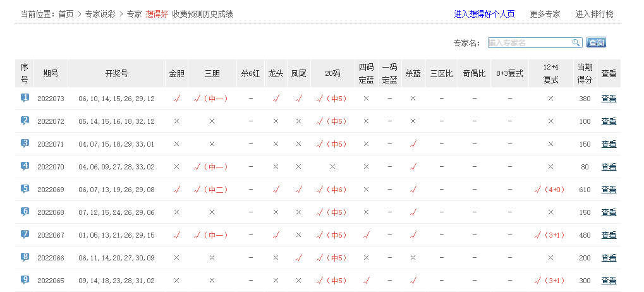Type in the expert name input field
Screen dimensions: 644x292
[x=529, y=43]
